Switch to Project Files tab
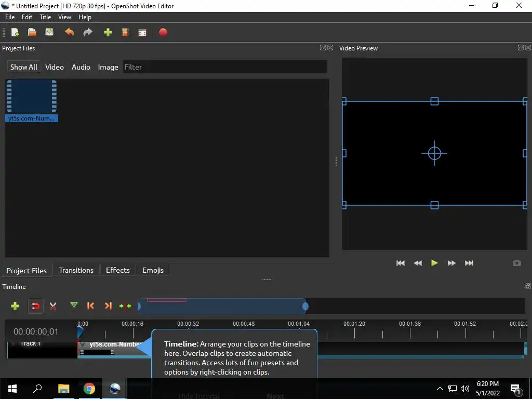This screenshot has height=399, width=532. [x=26, y=270]
